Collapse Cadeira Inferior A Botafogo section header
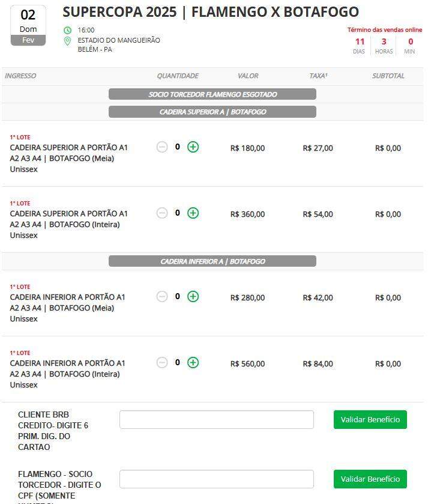 pyautogui.click(x=212, y=261)
